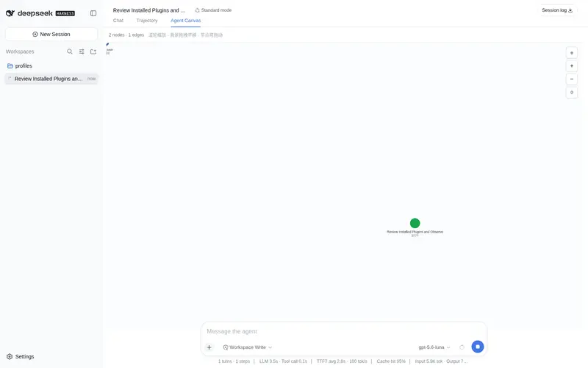Select the Agent Canvas tab
The image size is (588, 368).
[186, 21]
